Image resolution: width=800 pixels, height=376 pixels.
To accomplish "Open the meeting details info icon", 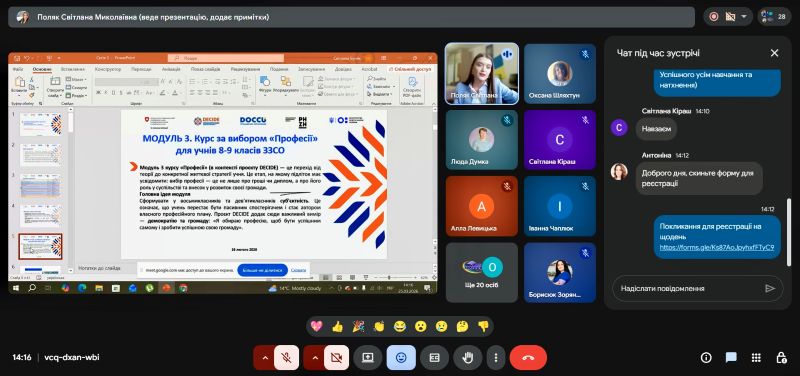I will 706,358.
